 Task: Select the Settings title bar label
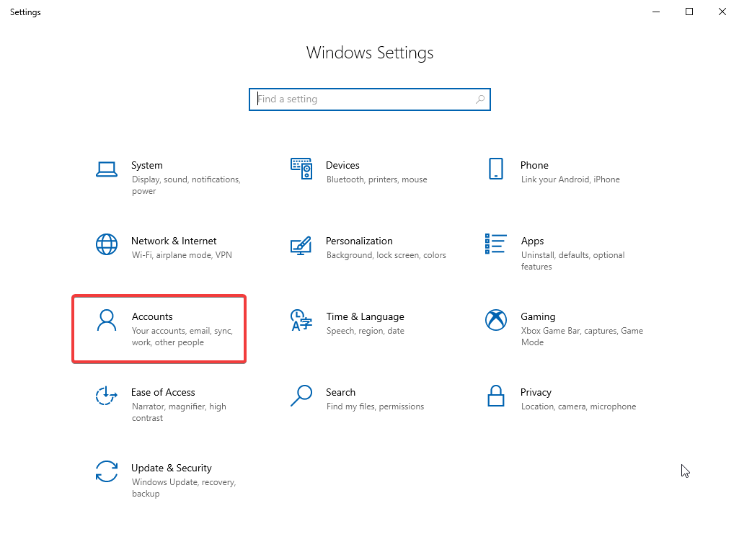[25, 12]
